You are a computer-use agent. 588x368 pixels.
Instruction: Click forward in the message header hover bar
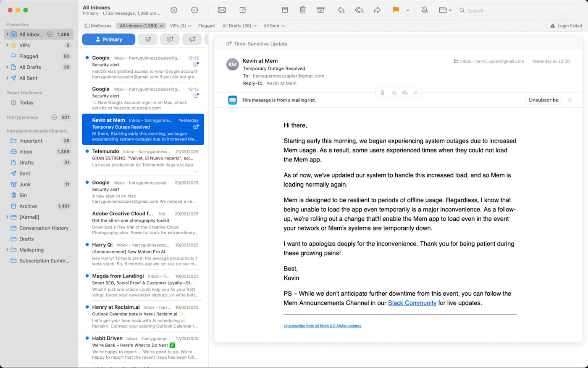tap(416, 93)
